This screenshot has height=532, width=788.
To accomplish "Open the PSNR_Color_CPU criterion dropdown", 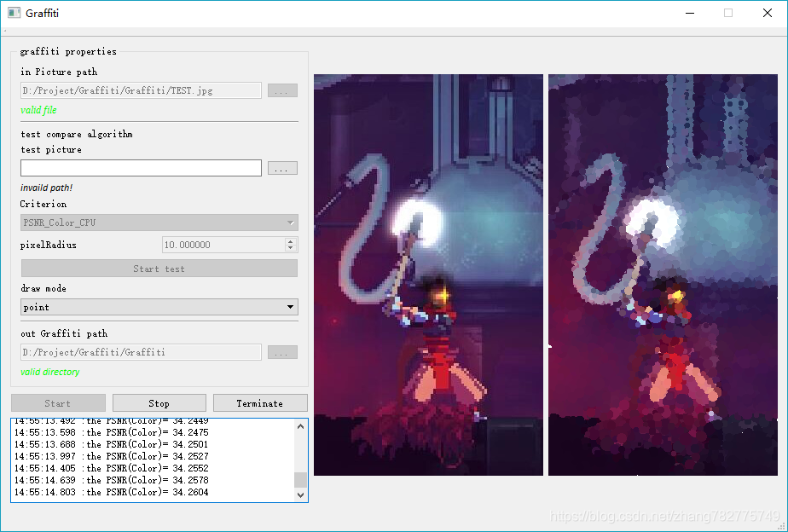I will tap(159, 223).
